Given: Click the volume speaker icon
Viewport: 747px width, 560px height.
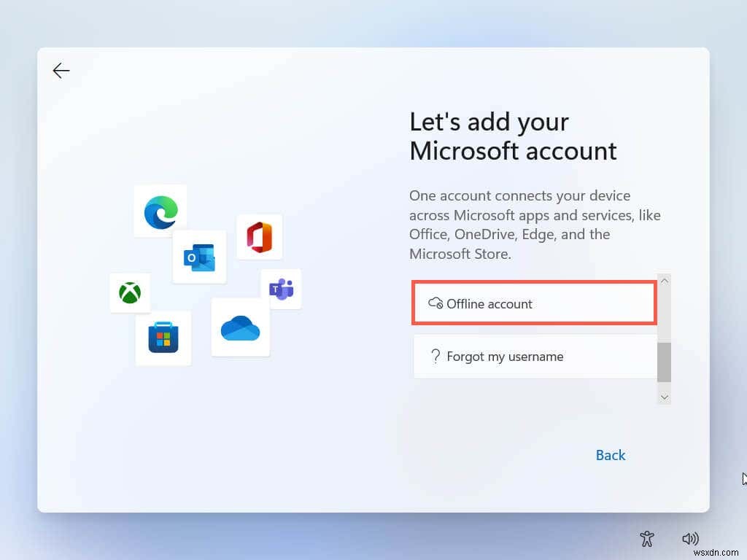Looking at the screenshot, I should 690,538.
